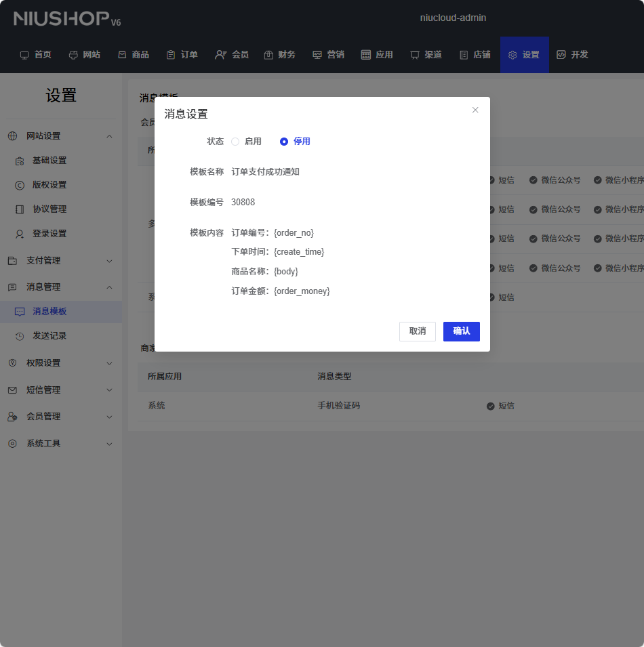Screen dimensions: 644x647
Task: Toggle 短信 check for 手机验证码 row
Action: (x=490, y=406)
